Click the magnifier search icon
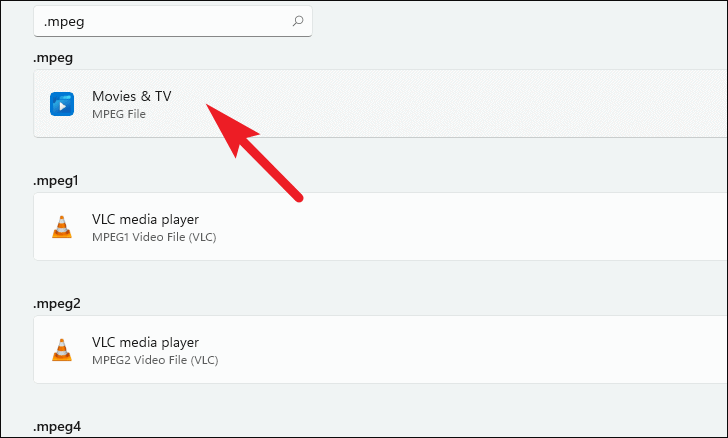 pyautogui.click(x=298, y=21)
